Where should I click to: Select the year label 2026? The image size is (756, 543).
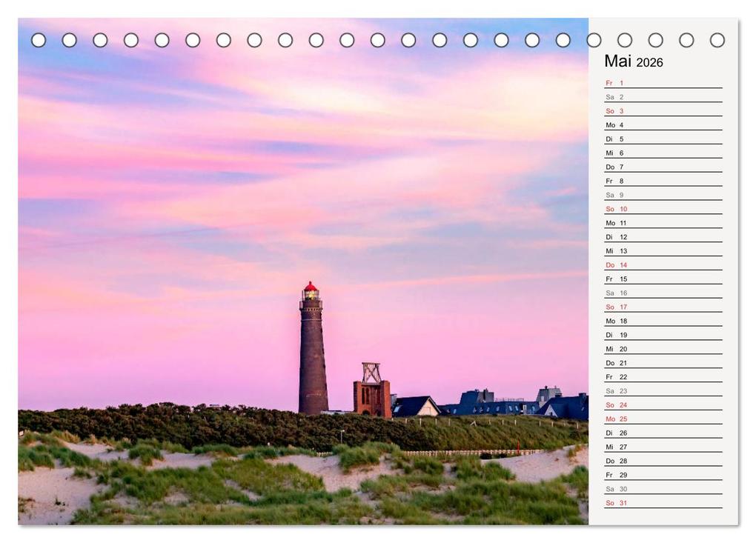tap(650, 63)
